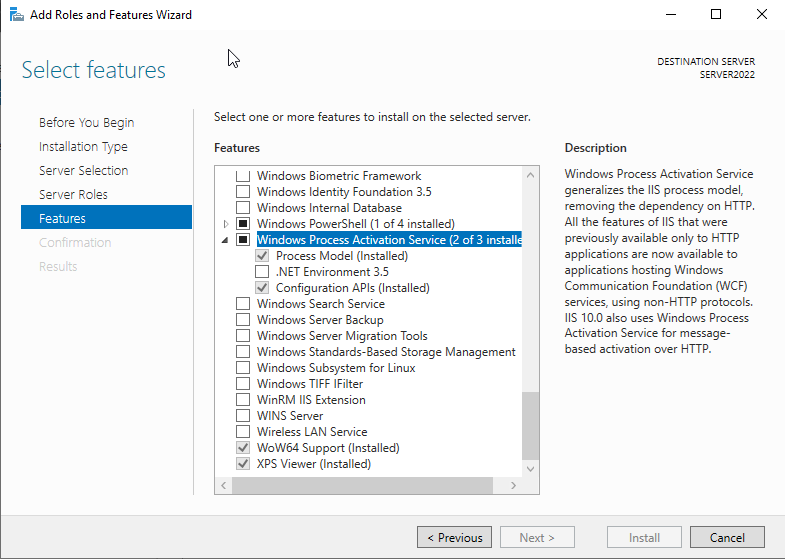Enable the .NET Environment 3.5 checkbox
This screenshot has height=559, width=785.
pos(262,272)
